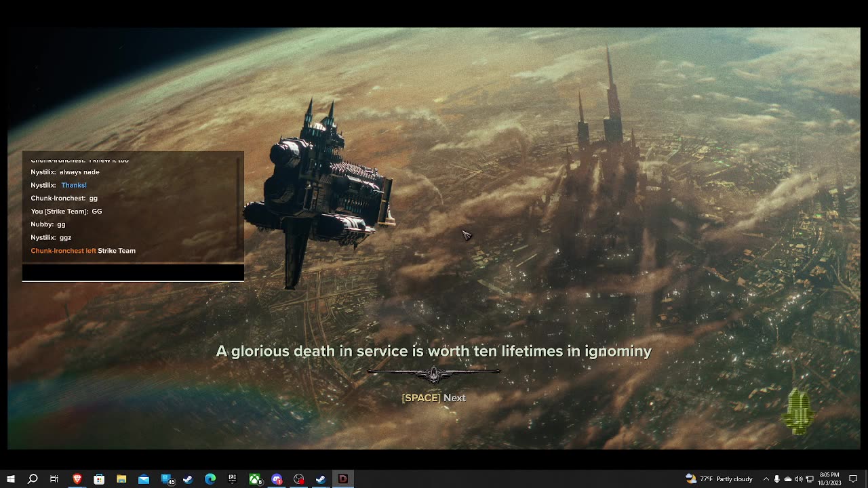868x488 pixels.
Task: Launch Brave browser from the taskbar
Action: (x=77, y=479)
